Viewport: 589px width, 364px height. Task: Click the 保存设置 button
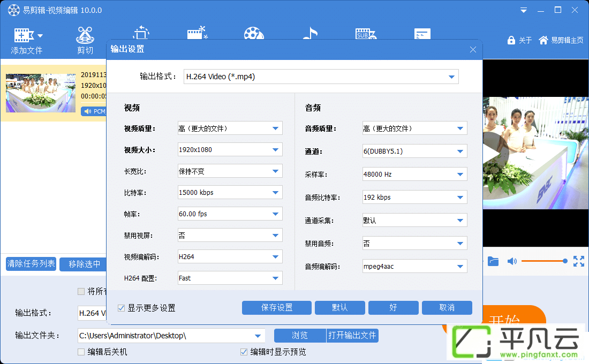click(x=277, y=308)
